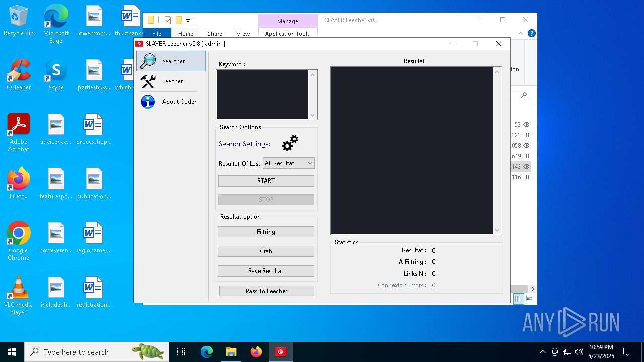This screenshot has height=362, width=644.
Task: Select the regionamer... Word document
Action: [94, 238]
